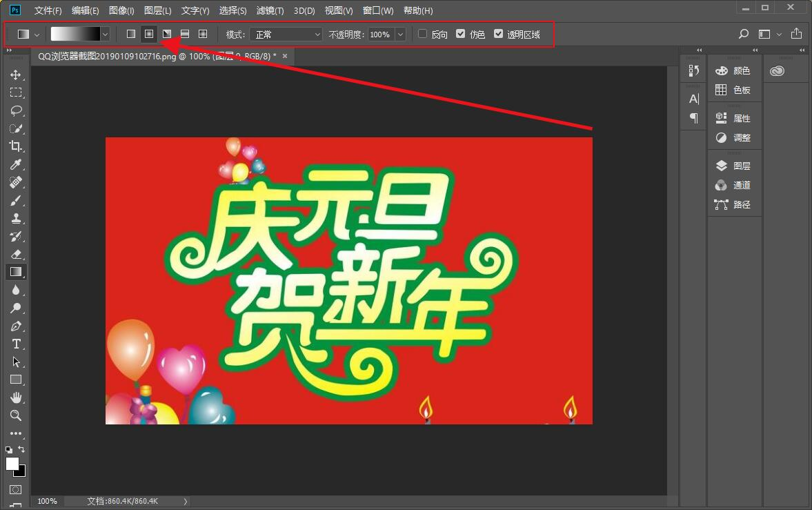
Task: Select the Move tool
Action: 16,75
